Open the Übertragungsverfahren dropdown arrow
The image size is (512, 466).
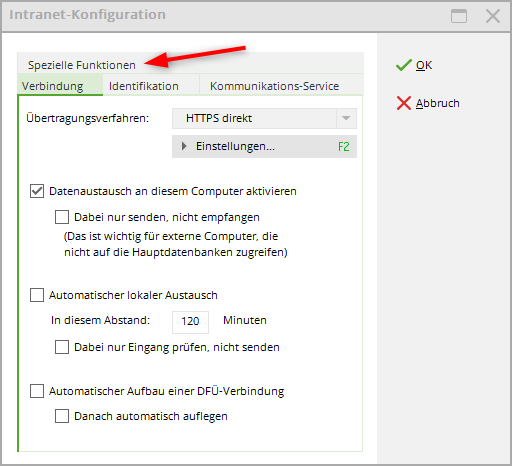coord(346,118)
